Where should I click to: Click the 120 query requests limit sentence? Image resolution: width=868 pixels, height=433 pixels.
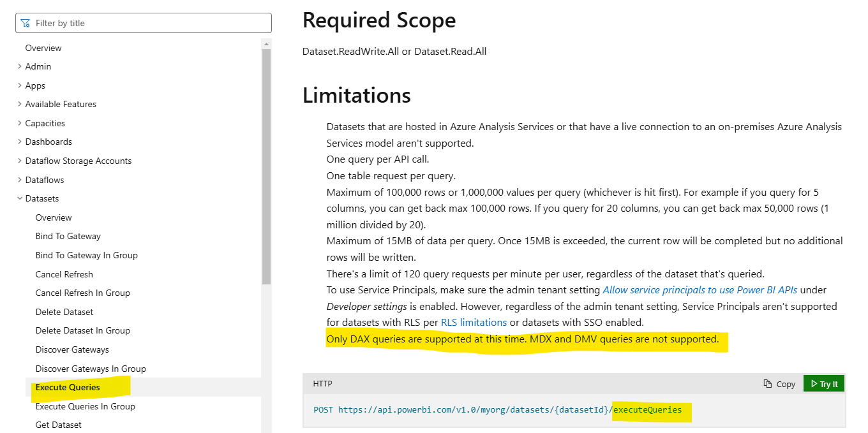tap(545, 274)
